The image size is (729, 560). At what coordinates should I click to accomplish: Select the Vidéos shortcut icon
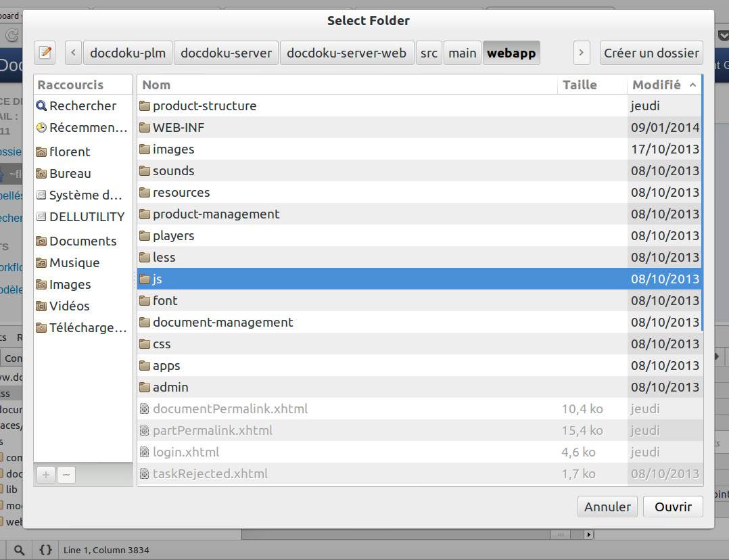[x=41, y=306]
